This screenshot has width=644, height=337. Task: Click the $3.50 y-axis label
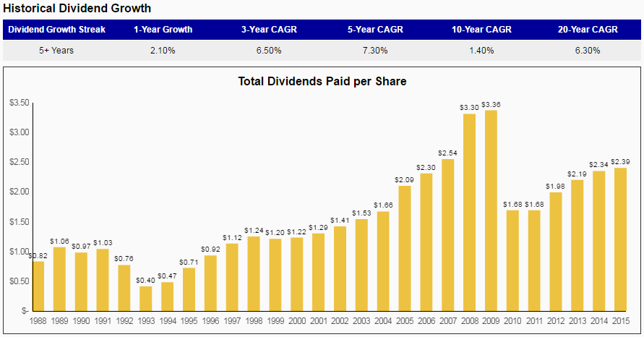click(19, 103)
